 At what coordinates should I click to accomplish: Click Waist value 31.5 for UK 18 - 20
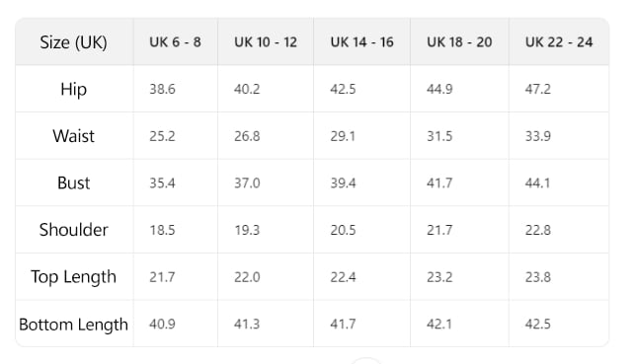pos(439,136)
